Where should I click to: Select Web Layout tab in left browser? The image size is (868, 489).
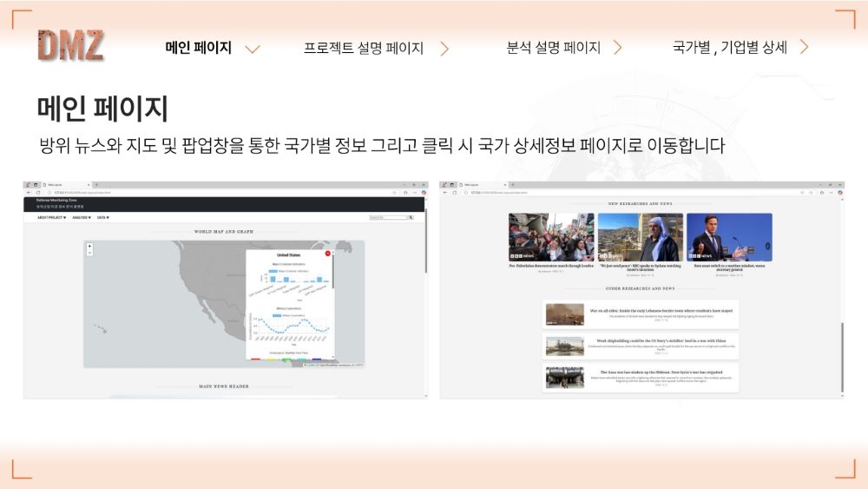click(x=65, y=184)
